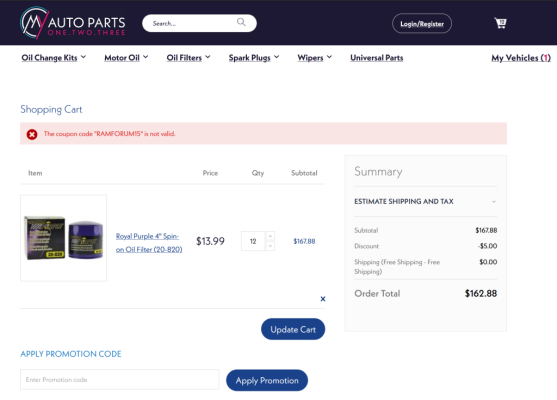
Task: Click the Update Cart button
Action: tap(293, 329)
